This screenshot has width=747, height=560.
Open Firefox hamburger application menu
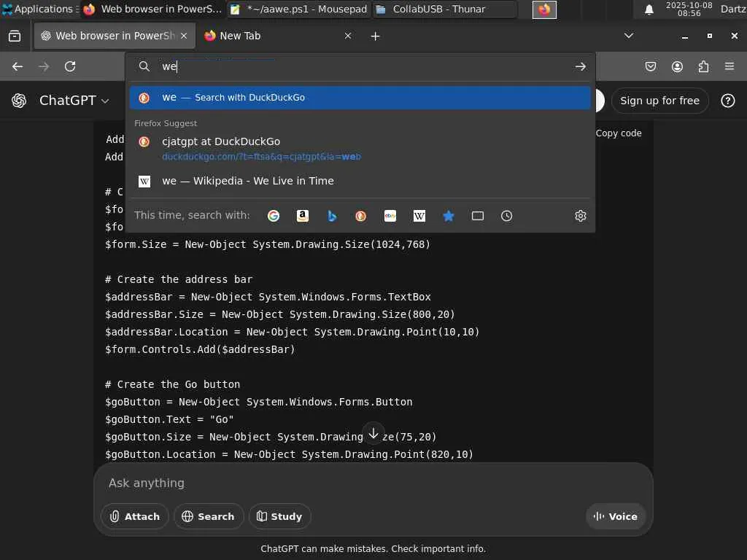[x=729, y=66]
